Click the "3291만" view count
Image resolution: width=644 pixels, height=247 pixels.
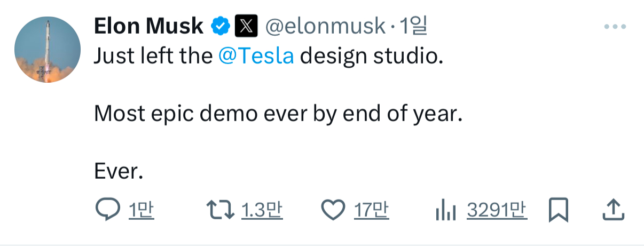tap(497, 211)
